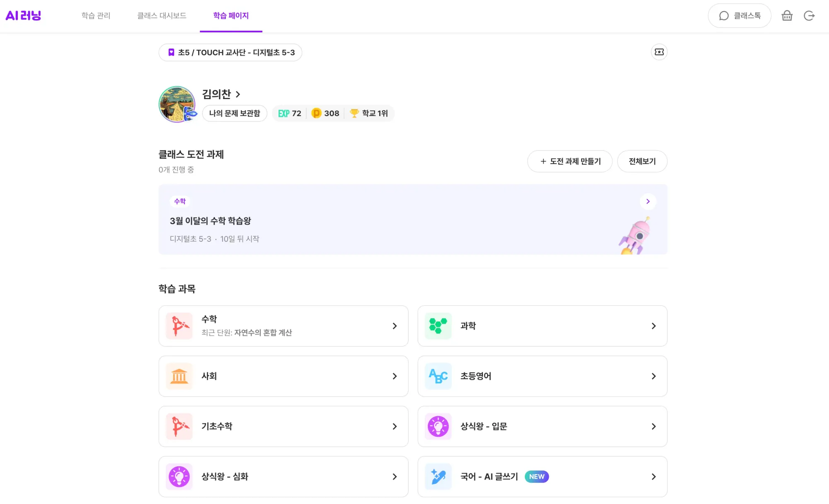Click the profile avatar picture

(177, 104)
